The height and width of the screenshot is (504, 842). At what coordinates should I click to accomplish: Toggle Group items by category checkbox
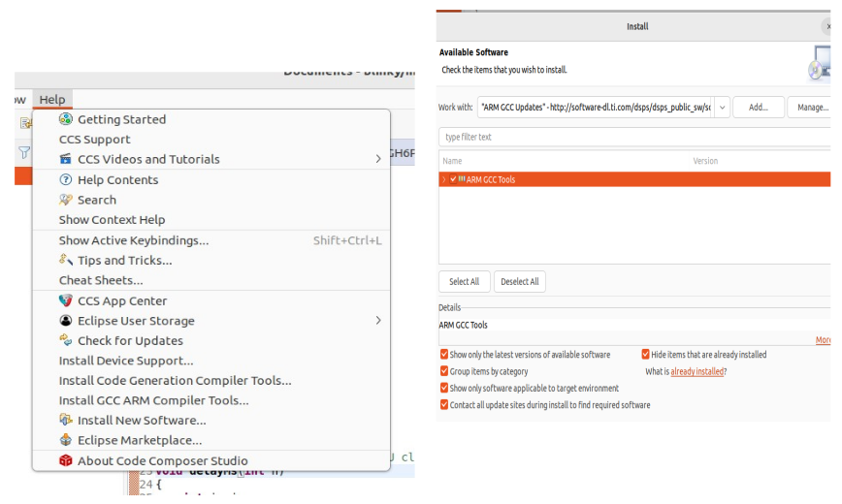pos(444,371)
